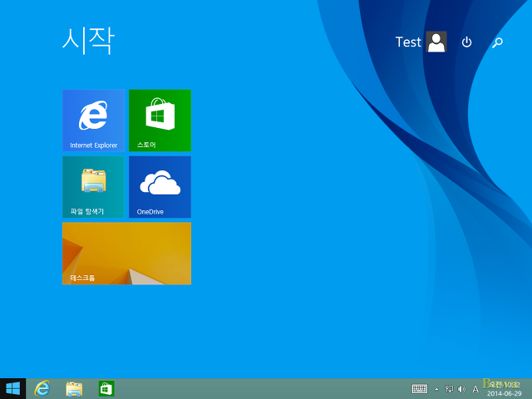Open the touch keyboard from the tray
Image resolution: width=532 pixels, height=399 pixels.
point(420,389)
